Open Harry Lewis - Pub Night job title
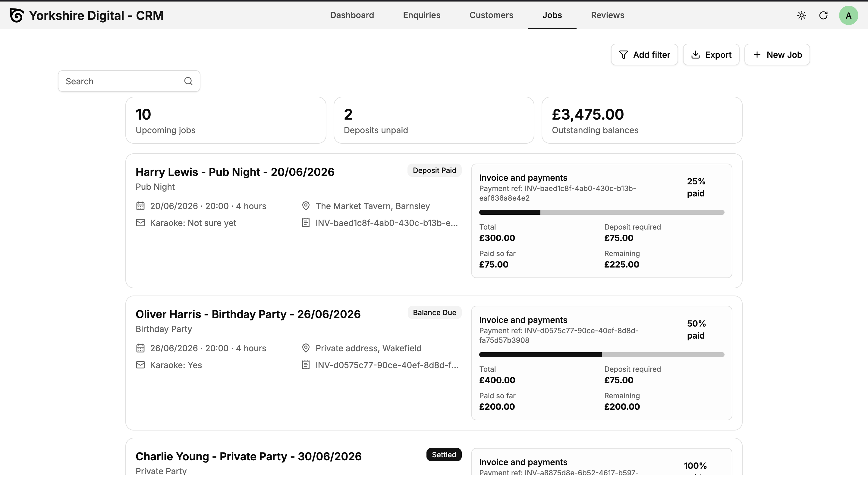The width and height of the screenshot is (868, 479). tap(235, 172)
